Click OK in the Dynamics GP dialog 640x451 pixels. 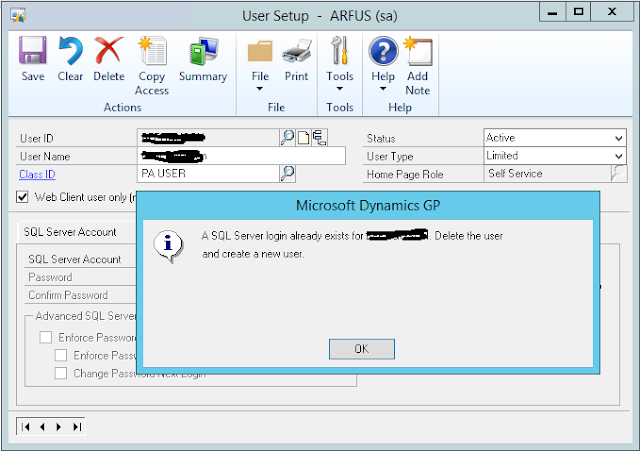[x=362, y=349]
